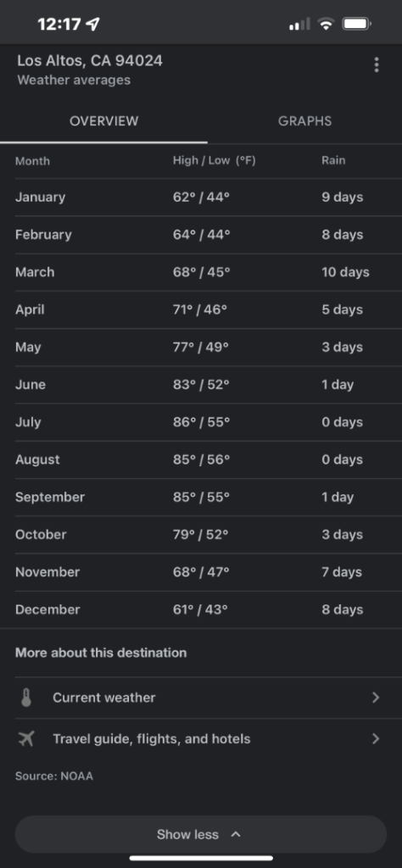Tap the Source: NOAA text
Screen dimensions: 402x868
click(x=54, y=776)
